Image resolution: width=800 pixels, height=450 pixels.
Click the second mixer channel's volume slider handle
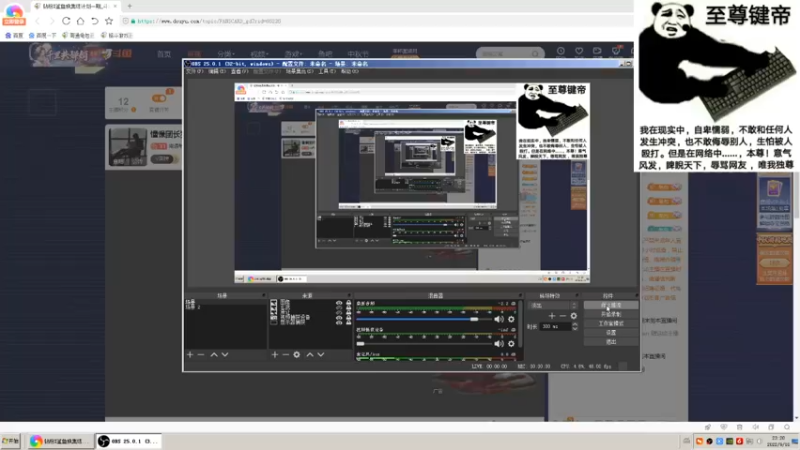[x=360, y=344]
